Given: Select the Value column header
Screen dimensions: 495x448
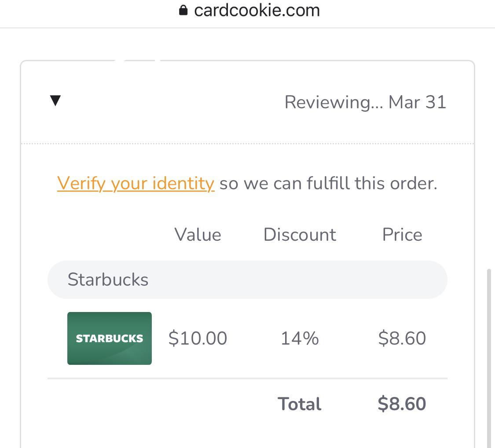Looking at the screenshot, I should click(x=198, y=235).
